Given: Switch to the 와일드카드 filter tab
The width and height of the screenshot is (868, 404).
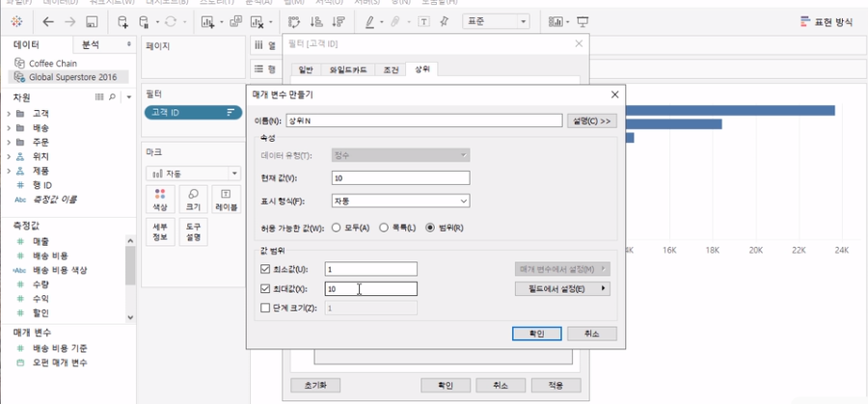Looking at the screenshot, I should pyautogui.click(x=347, y=69).
